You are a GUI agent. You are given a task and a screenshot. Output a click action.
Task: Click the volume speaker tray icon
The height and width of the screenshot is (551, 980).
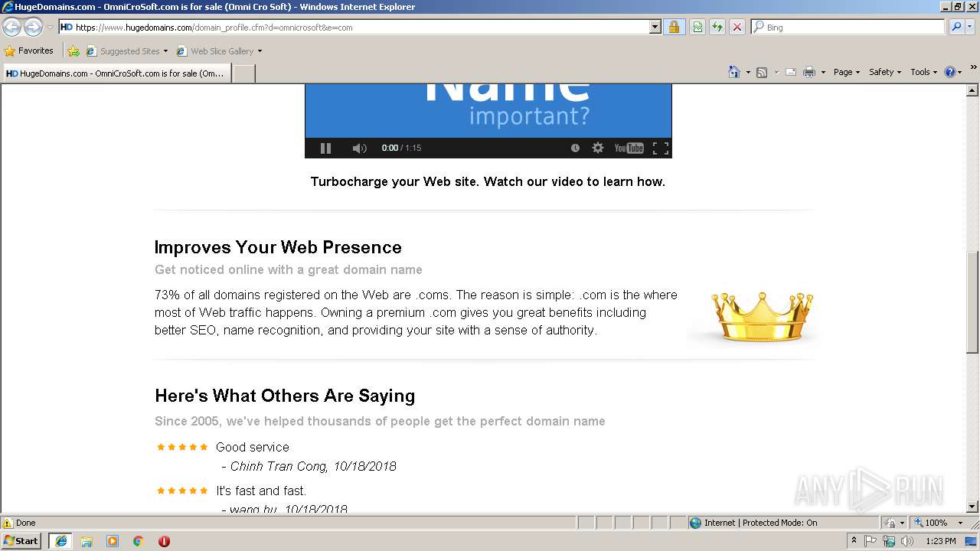907,540
